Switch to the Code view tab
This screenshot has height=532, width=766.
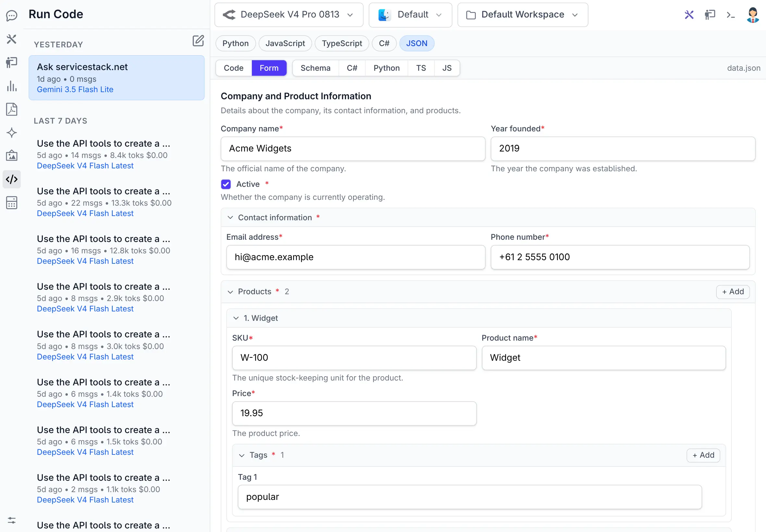tap(233, 68)
